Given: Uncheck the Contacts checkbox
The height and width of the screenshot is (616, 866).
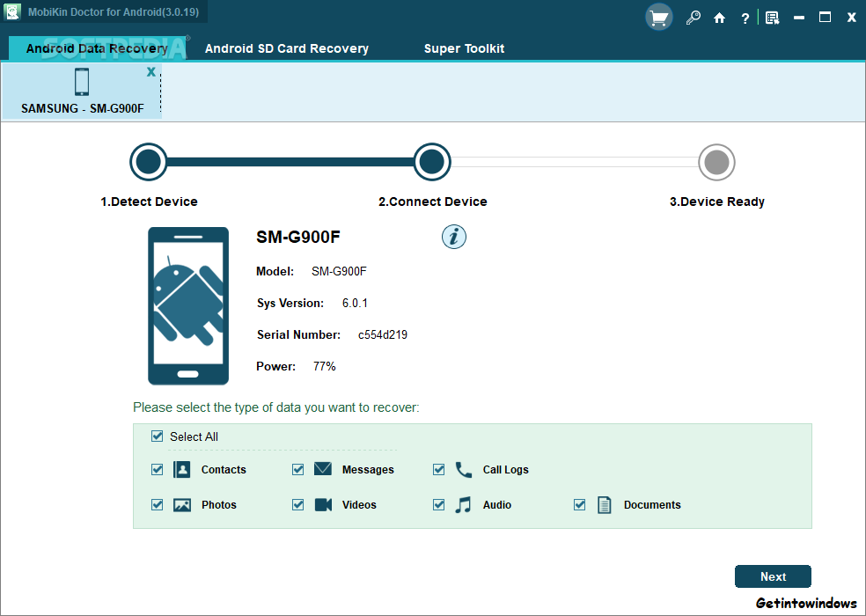Looking at the screenshot, I should click(x=158, y=470).
